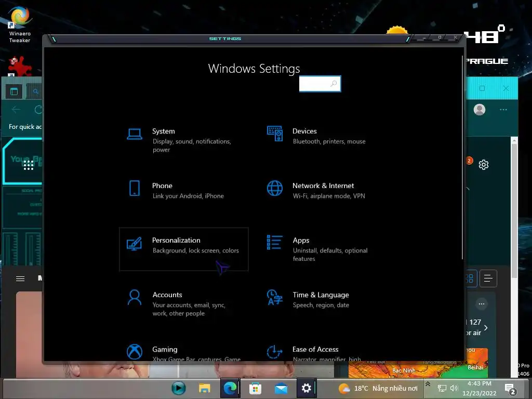Click the volume speaker tray icon
Image resolution: width=532 pixels, height=399 pixels.
tap(454, 388)
